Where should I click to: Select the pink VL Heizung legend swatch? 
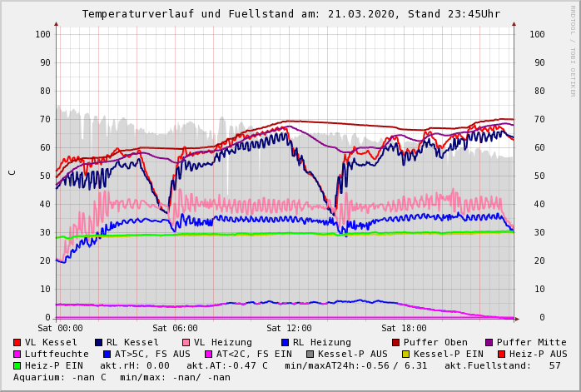[186, 342]
